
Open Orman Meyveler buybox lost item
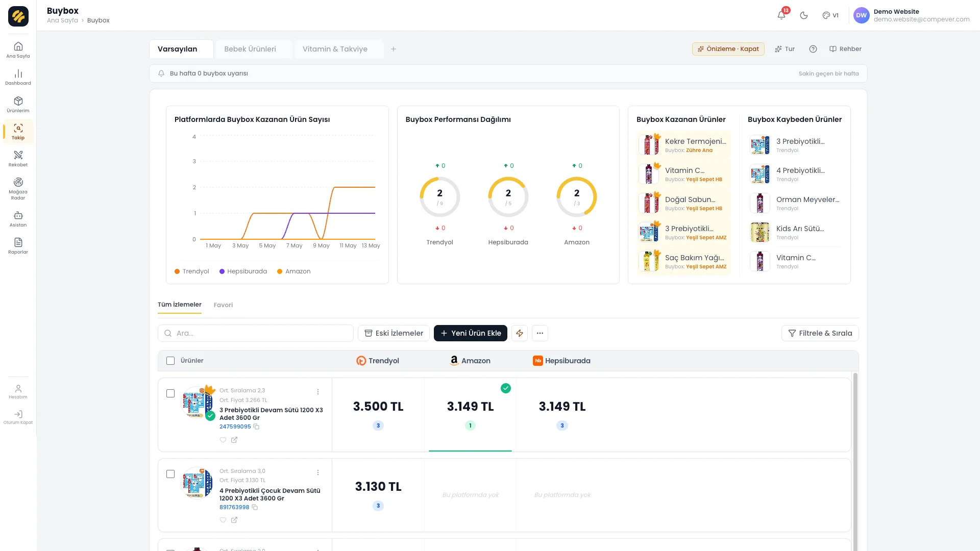[795, 203]
